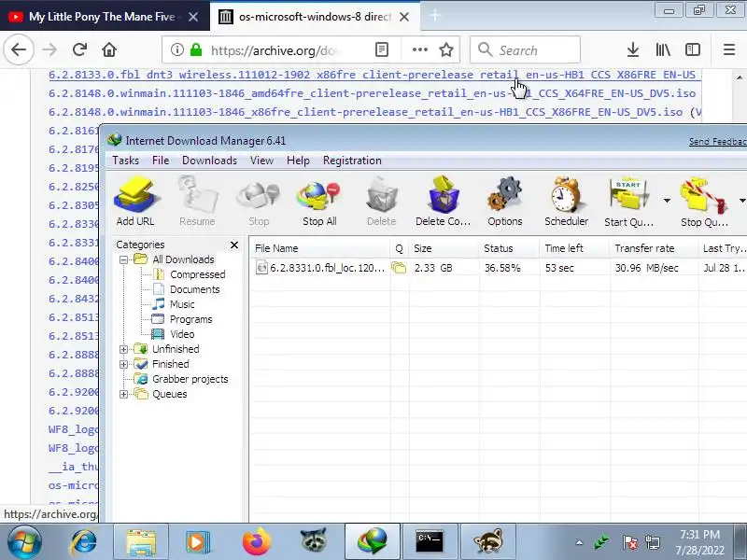This screenshot has width=747, height=560.
Task: Select the Video category
Action: tap(182, 334)
